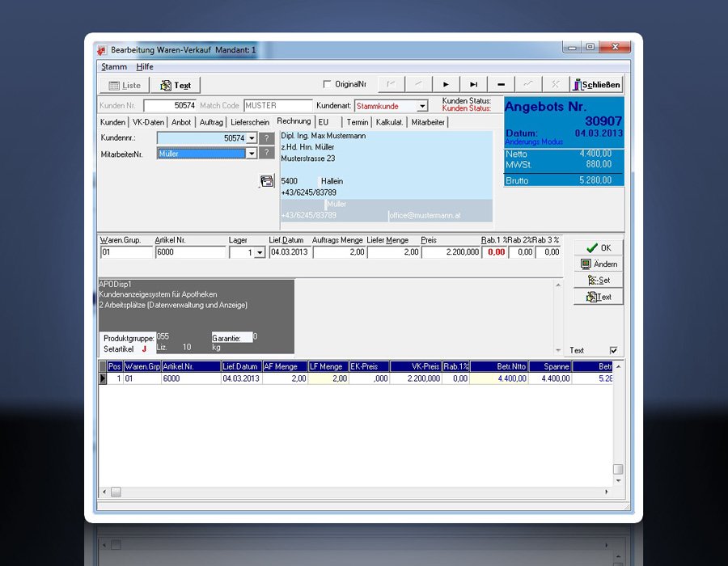Open the Lager dropdown

260,253
